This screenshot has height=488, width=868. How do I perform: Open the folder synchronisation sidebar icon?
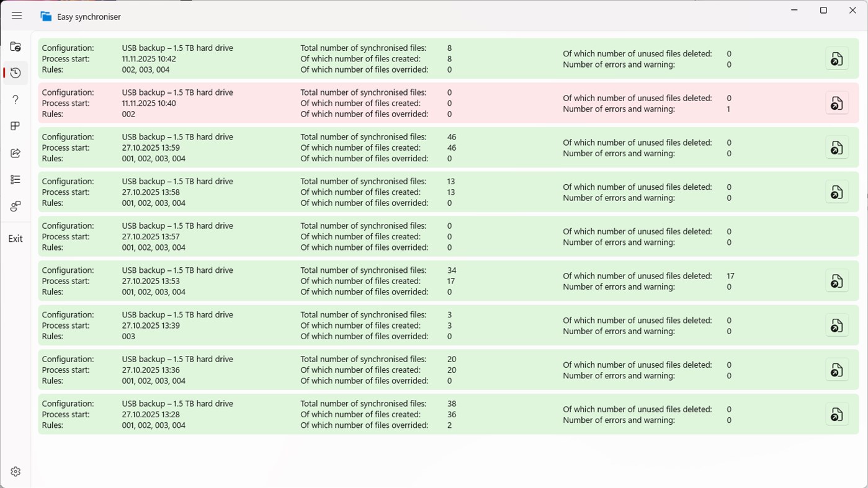[x=16, y=47]
